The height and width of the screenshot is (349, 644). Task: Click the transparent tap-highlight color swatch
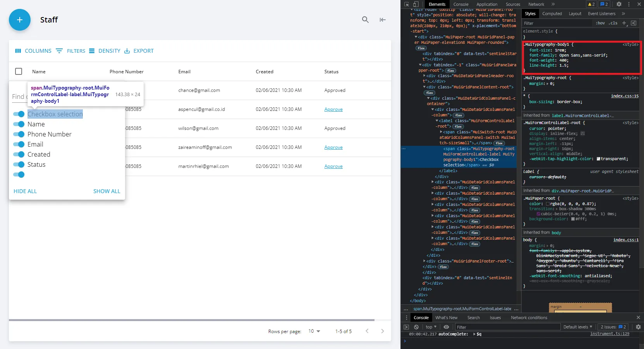[599, 159]
